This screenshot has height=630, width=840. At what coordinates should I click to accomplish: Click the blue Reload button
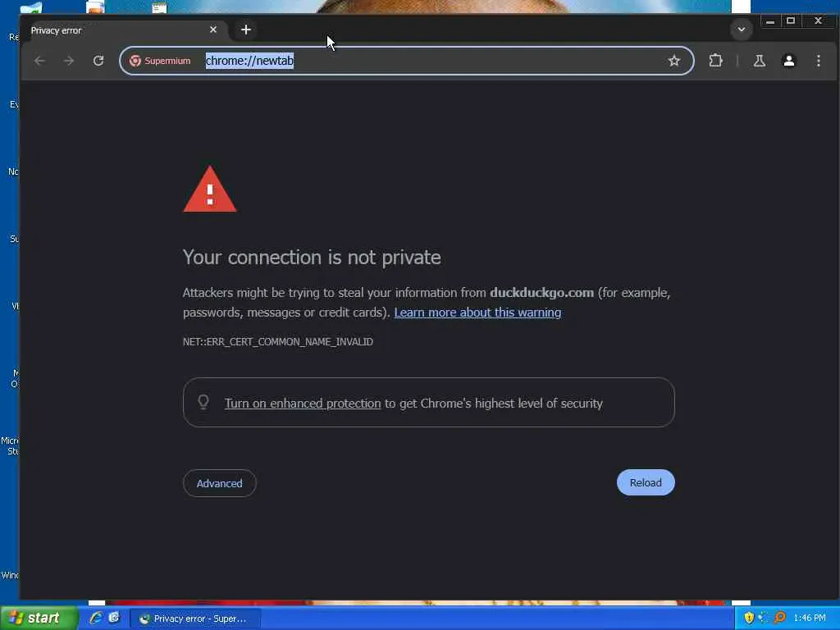(x=646, y=482)
